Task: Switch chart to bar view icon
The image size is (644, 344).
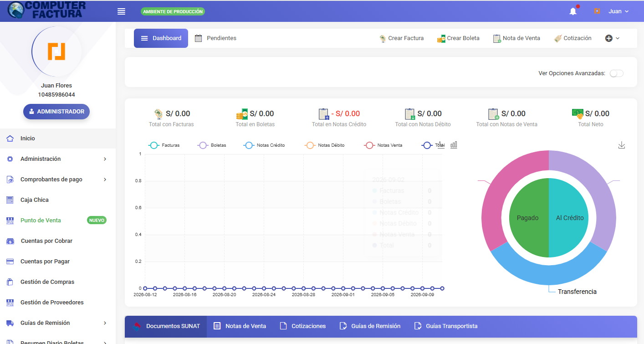Action: [x=454, y=144]
